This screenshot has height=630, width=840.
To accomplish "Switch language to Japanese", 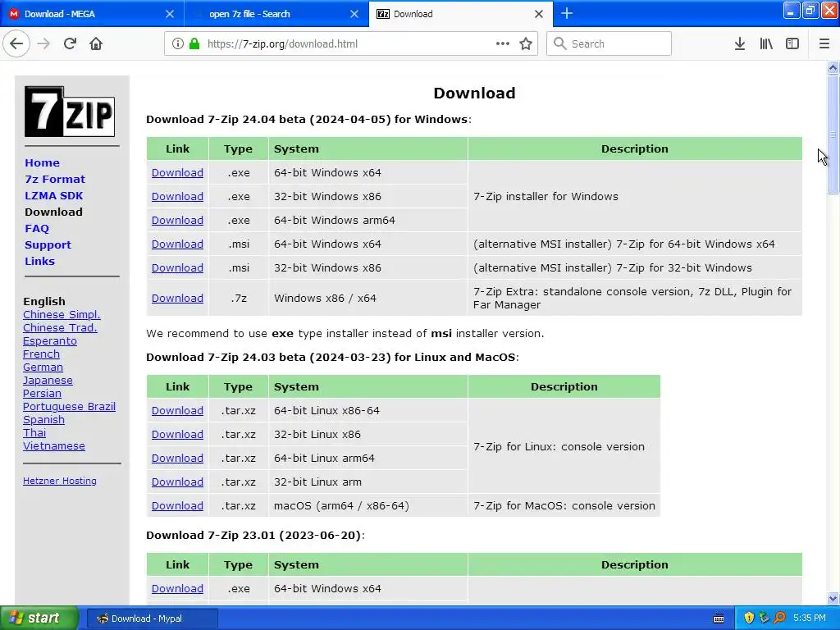I will click(48, 381).
